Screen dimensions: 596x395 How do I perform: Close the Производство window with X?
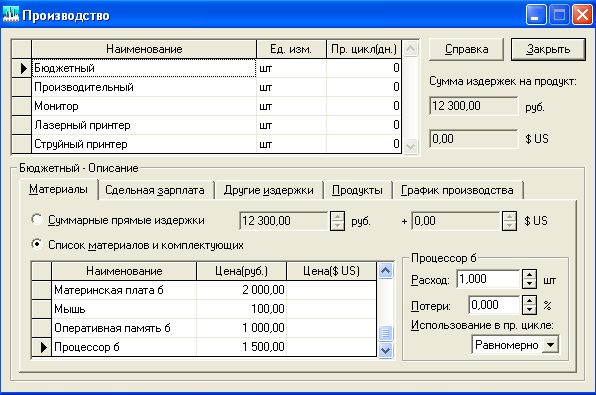click(582, 14)
